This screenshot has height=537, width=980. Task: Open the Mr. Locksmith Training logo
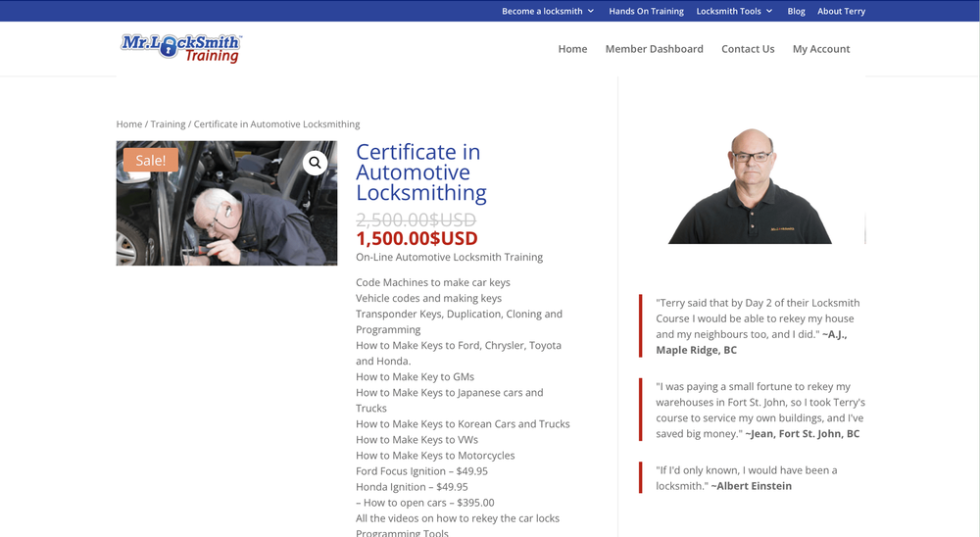tap(180, 49)
